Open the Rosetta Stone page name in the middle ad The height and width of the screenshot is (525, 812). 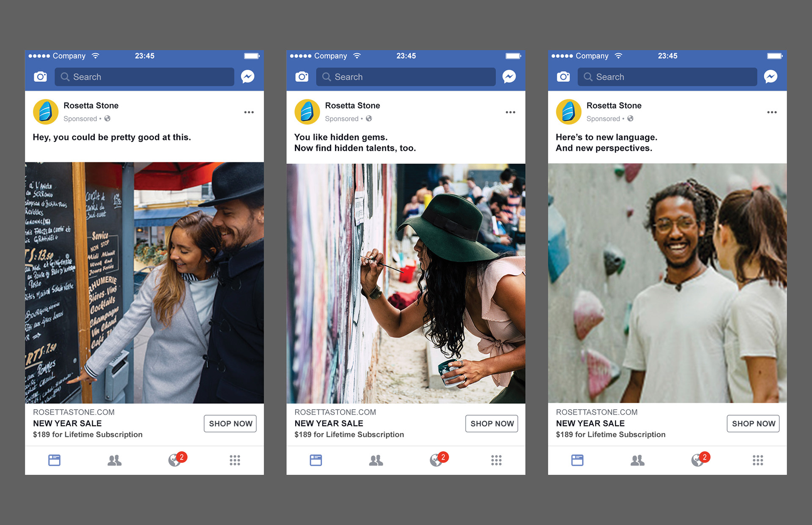[352, 106]
